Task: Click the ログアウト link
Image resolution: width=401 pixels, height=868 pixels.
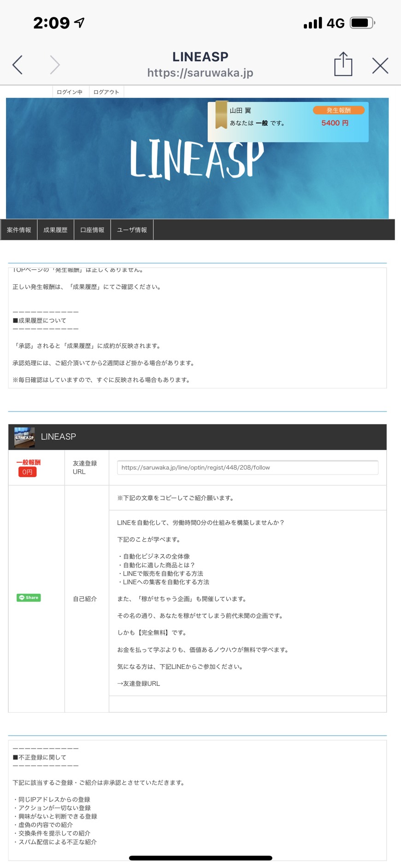Action: (x=106, y=92)
